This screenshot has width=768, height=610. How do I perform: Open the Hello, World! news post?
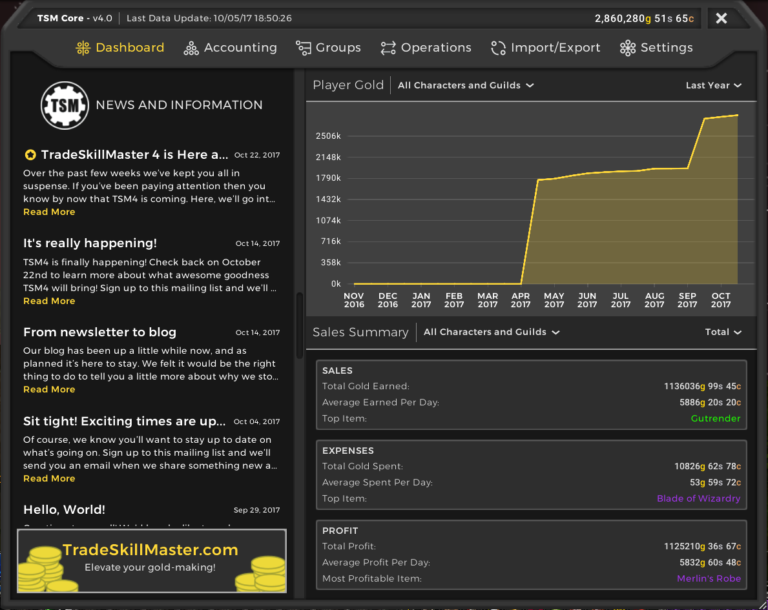(x=64, y=510)
